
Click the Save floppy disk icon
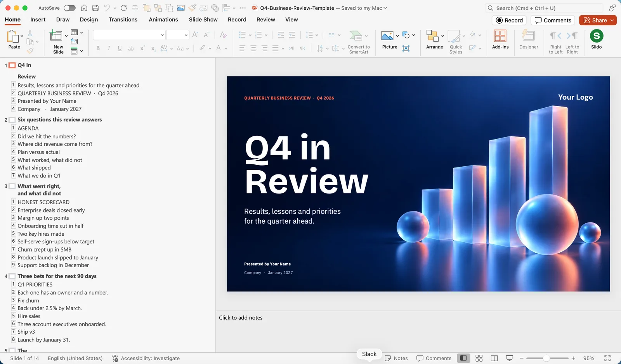tap(95, 8)
